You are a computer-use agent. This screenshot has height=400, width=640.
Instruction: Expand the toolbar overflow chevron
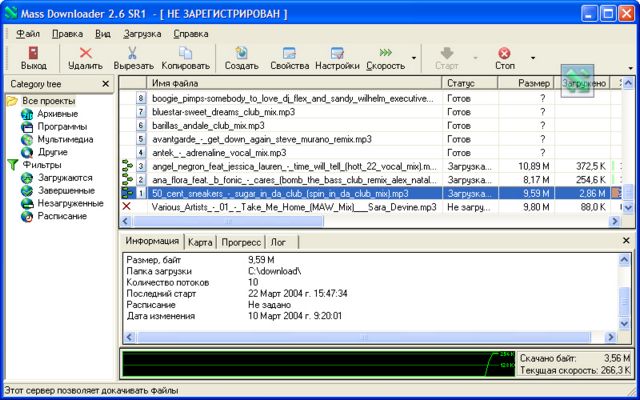[x=631, y=68]
